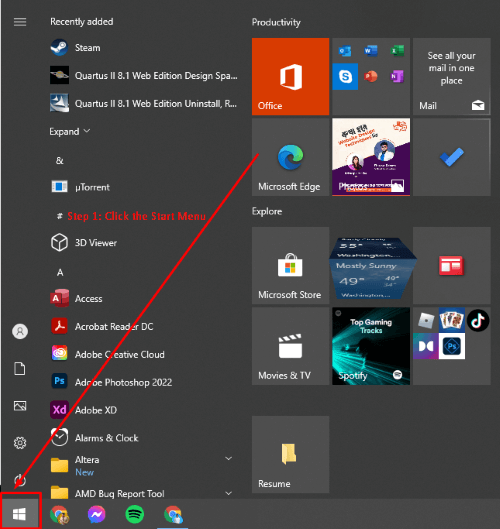
Task: Open Roblox in the games folder tile
Action: pos(426,320)
